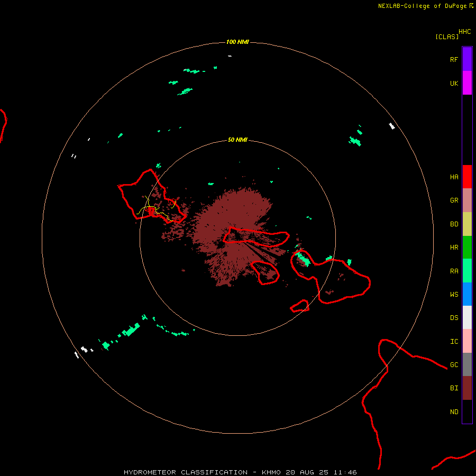Click the BI legend label
This screenshot has height=476, width=476.
click(x=454, y=388)
